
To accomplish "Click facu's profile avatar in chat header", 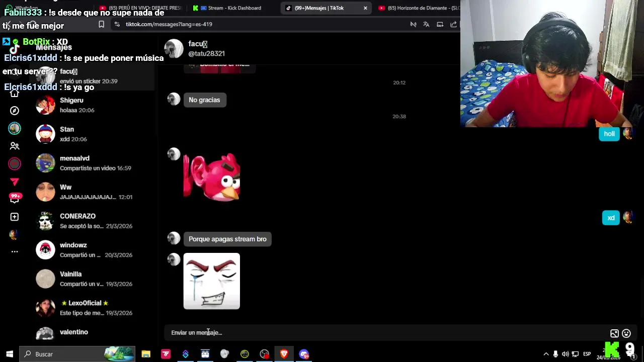I will point(174,49).
